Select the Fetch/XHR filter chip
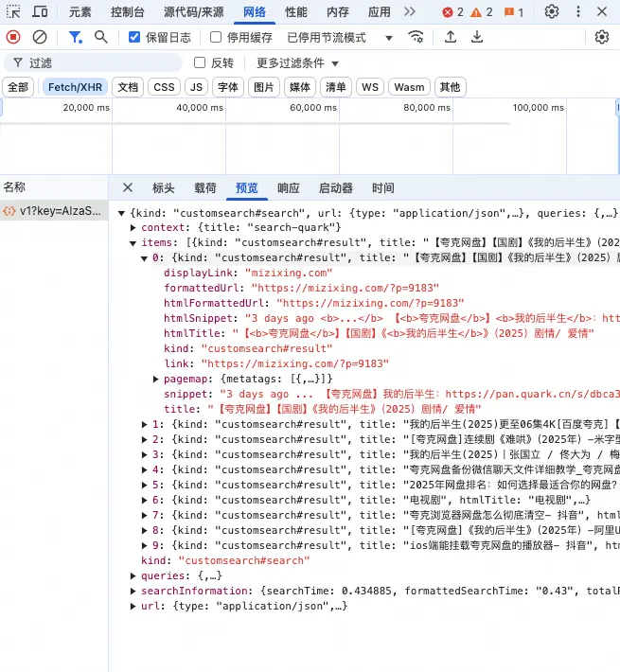Viewport: 620px width, 672px height. click(75, 87)
